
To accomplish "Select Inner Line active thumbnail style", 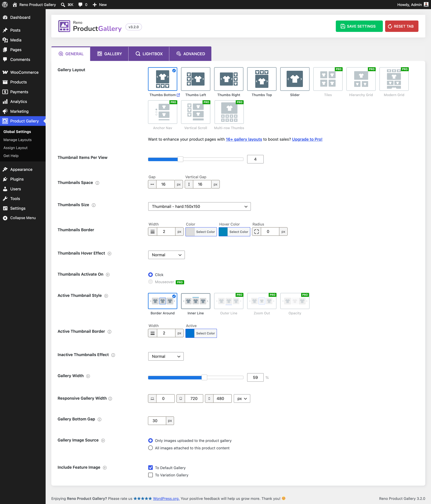I will coord(196,301).
